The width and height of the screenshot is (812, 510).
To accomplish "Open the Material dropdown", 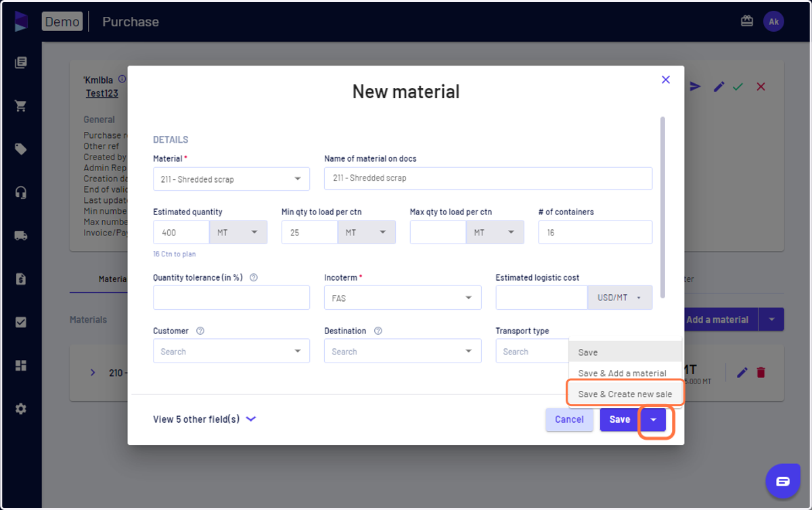I will tap(231, 179).
